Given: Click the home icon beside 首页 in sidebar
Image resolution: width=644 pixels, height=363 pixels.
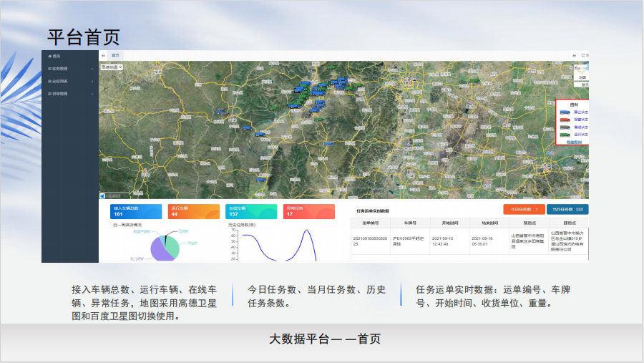Looking at the screenshot, I should point(49,56).
